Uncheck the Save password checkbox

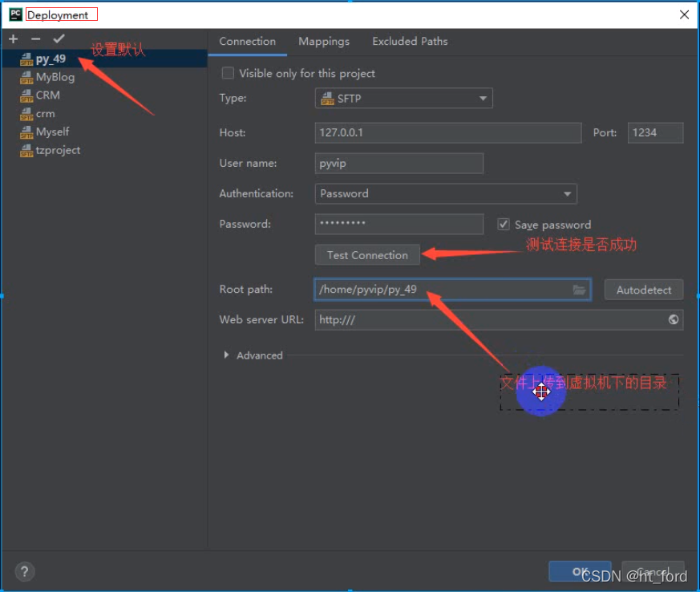click(503, 224)
